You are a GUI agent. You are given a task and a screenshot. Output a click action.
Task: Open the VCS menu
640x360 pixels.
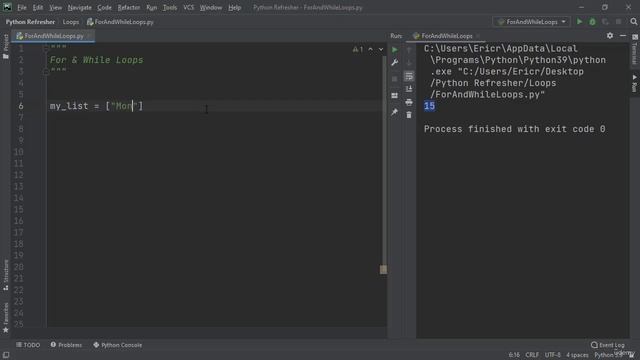pyautogui.click(x=189, y=7)
